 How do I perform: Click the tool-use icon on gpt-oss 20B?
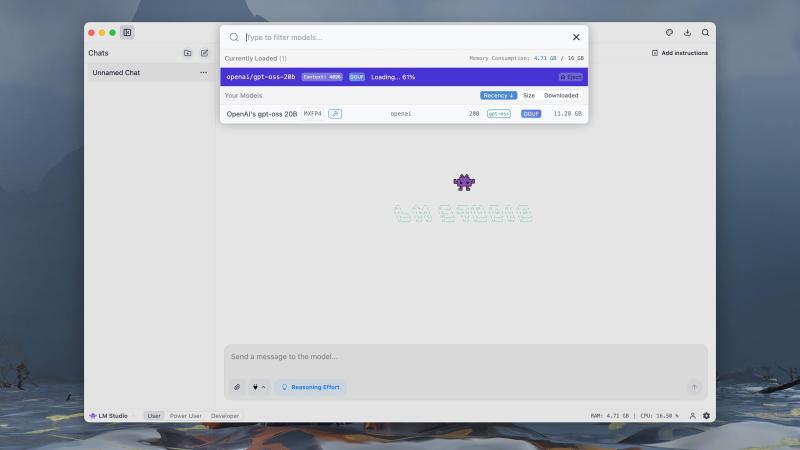335,114
